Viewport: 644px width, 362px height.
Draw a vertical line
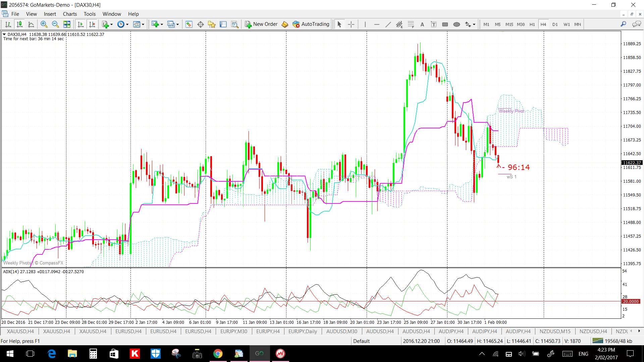(365, 24)
